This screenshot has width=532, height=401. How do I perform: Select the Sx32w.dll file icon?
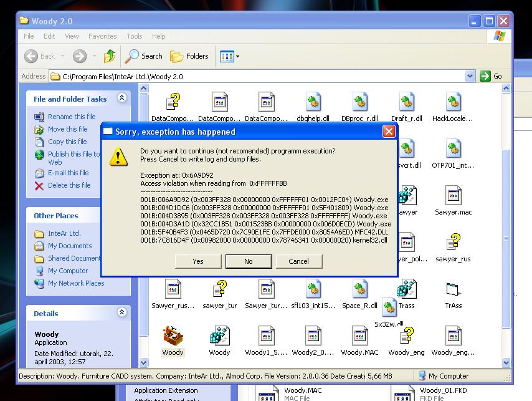click(389, 307)
